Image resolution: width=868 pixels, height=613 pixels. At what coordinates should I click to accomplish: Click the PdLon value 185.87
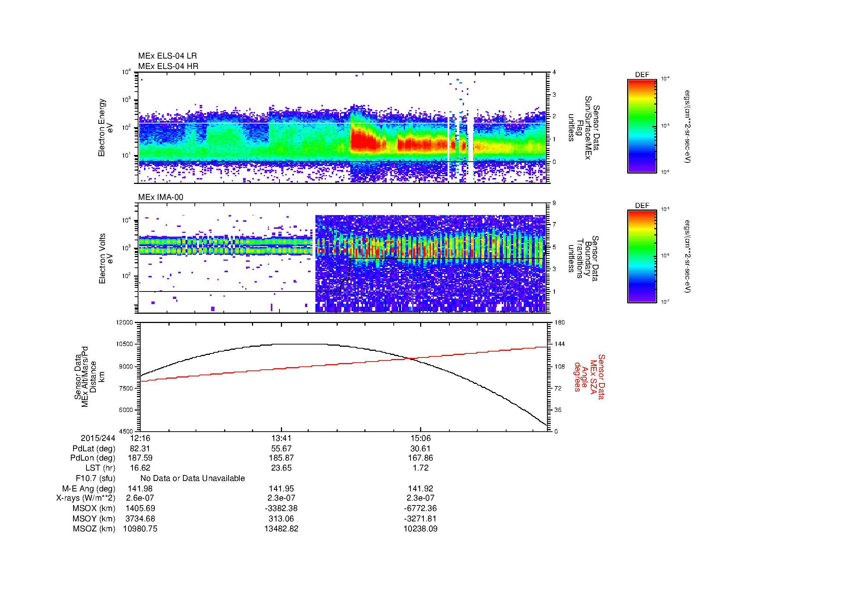tap(281, 458)
